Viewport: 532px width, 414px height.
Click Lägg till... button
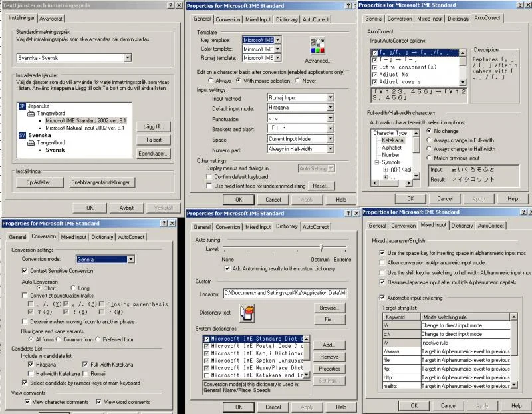[x=154, y=126]
